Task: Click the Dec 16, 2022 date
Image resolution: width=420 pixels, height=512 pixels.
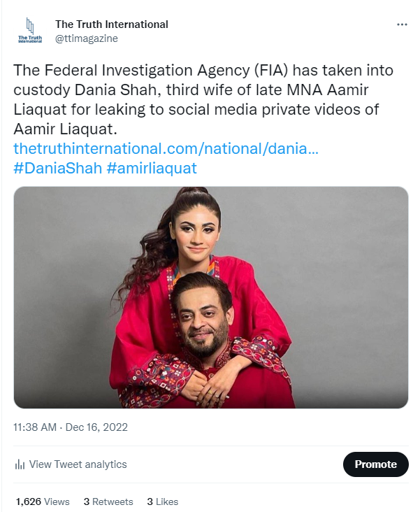Action: pyautogui.click(x=97, y=427)
